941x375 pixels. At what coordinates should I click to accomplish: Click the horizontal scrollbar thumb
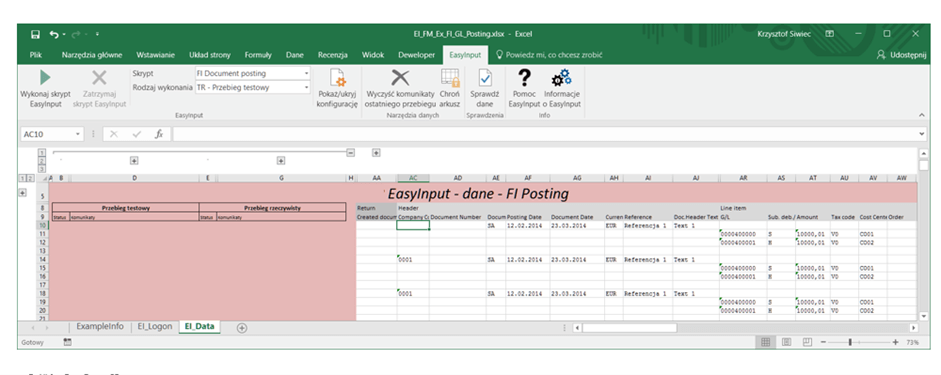[630, 328]
